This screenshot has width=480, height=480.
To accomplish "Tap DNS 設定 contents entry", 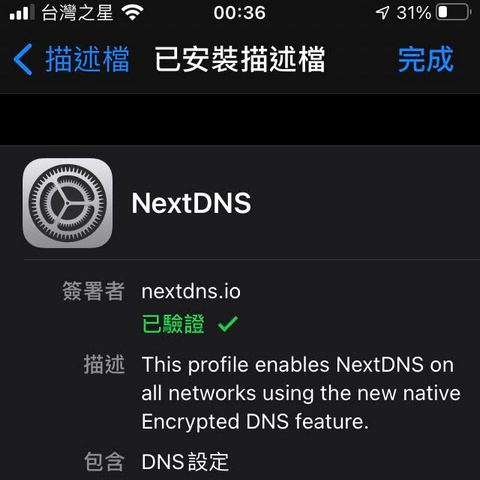I will (x=185, y=462).
